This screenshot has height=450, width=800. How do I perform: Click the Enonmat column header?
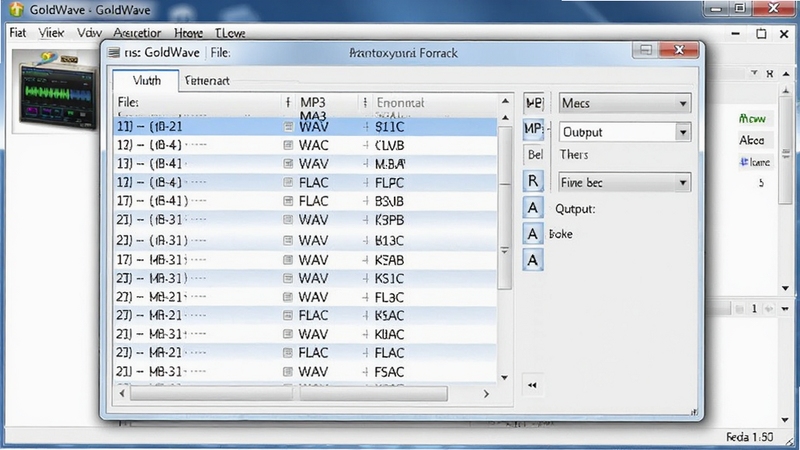coord(433,103)
